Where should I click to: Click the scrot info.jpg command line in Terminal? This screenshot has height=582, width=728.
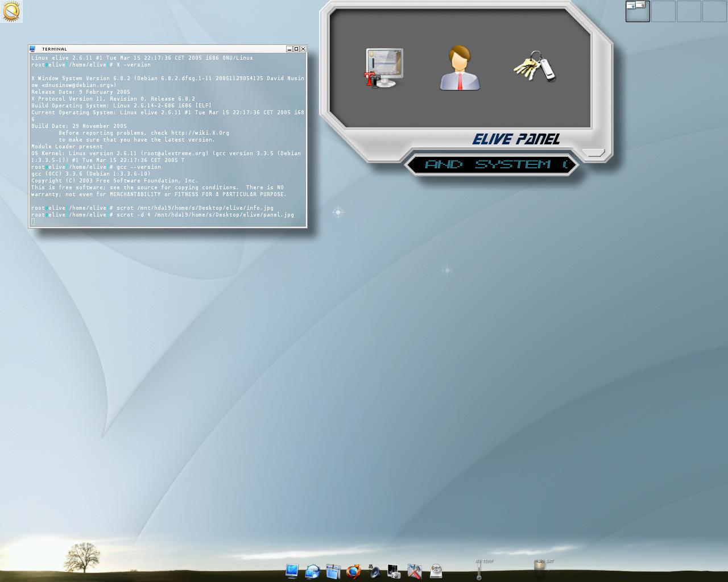[x=152, y=208]
